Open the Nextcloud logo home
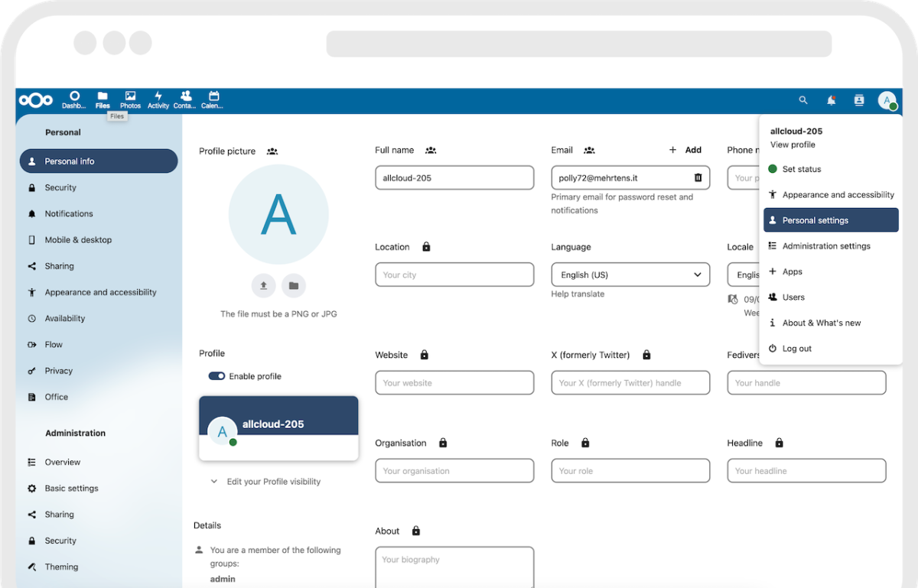This screenshot has height=588, width=918. pyautogui.click(x=36, y=100)
